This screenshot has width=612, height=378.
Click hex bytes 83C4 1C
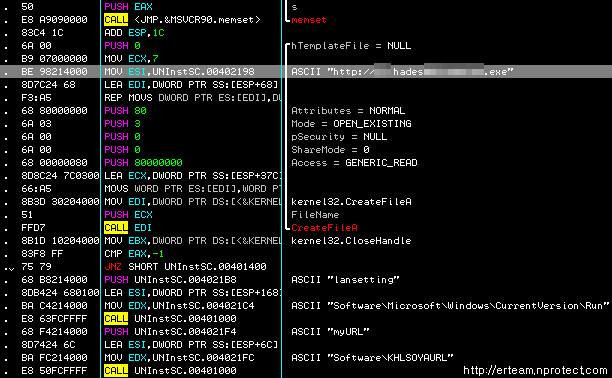click(42, 33)
